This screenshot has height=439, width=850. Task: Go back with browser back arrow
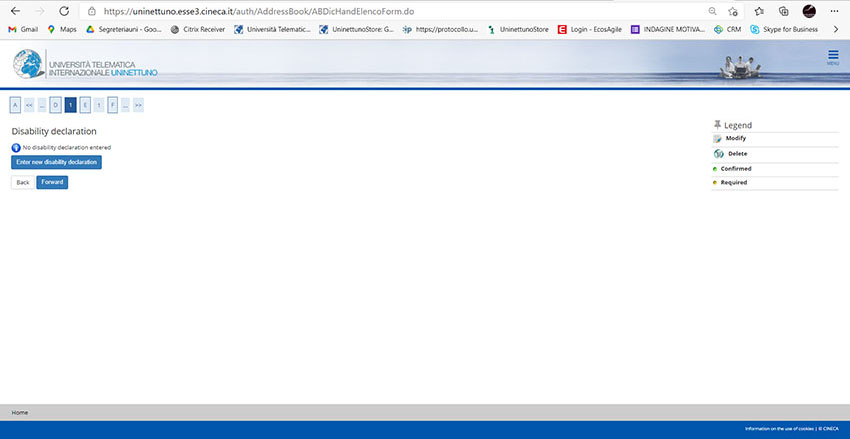point(15,11)
